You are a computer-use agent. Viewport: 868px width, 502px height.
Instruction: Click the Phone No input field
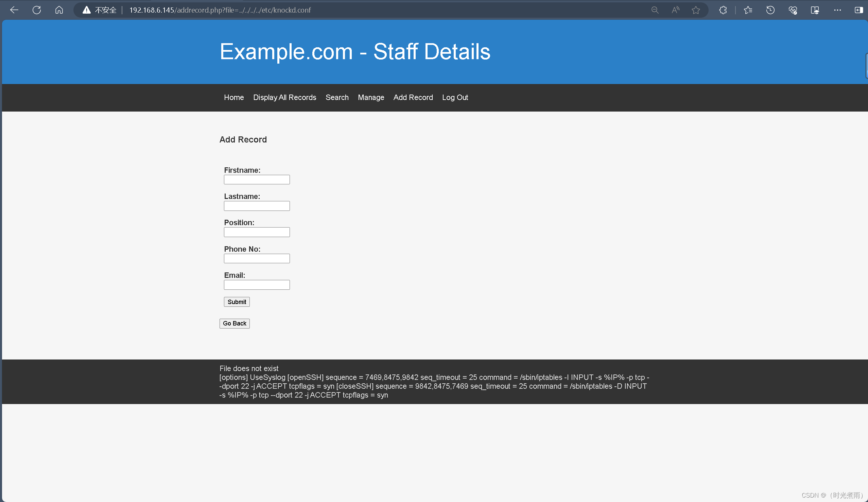click(x=257, y=258)
